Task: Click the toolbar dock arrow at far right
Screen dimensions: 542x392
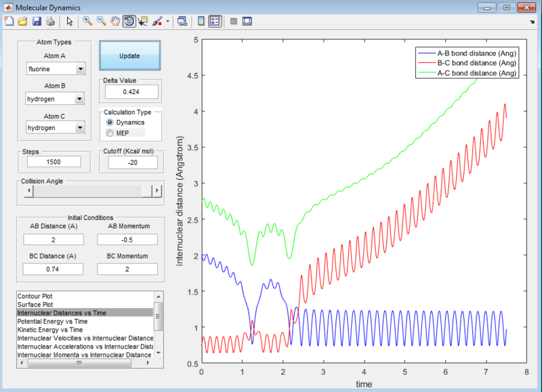Action: tap(533, 22)
